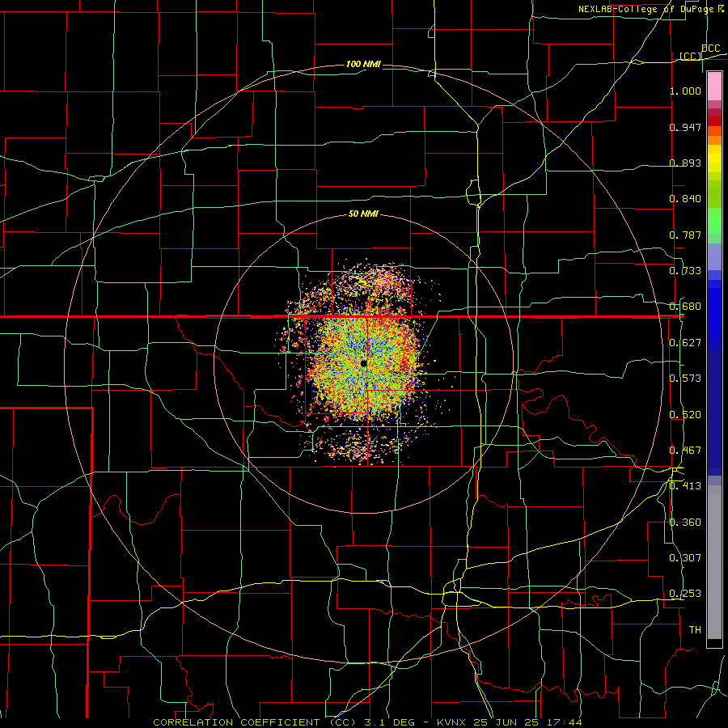
Task: Click the Correlation Coefficient KVNX caption text
Action: (x=367, y=722)
